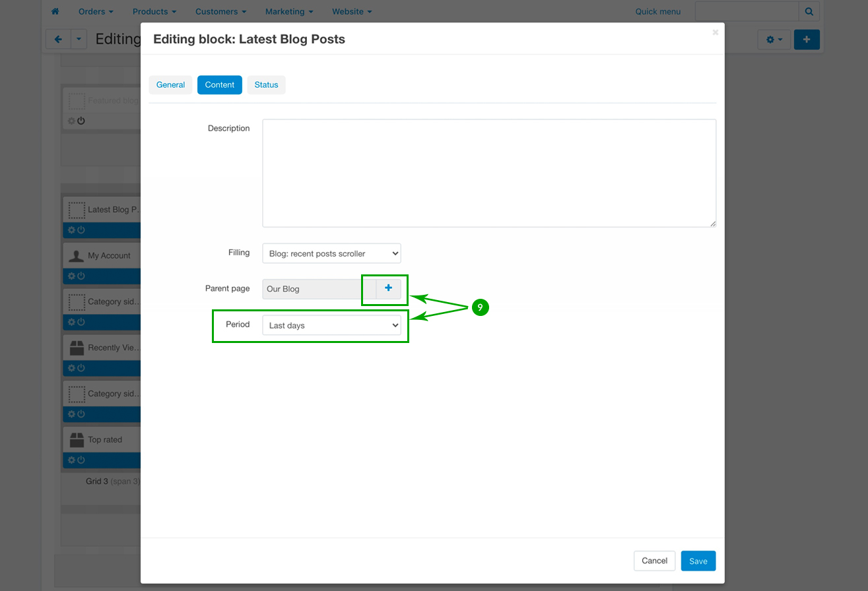Screen dimensions: 868x591
Task: Click the blue plus add button top right
Action: (807, 40)
